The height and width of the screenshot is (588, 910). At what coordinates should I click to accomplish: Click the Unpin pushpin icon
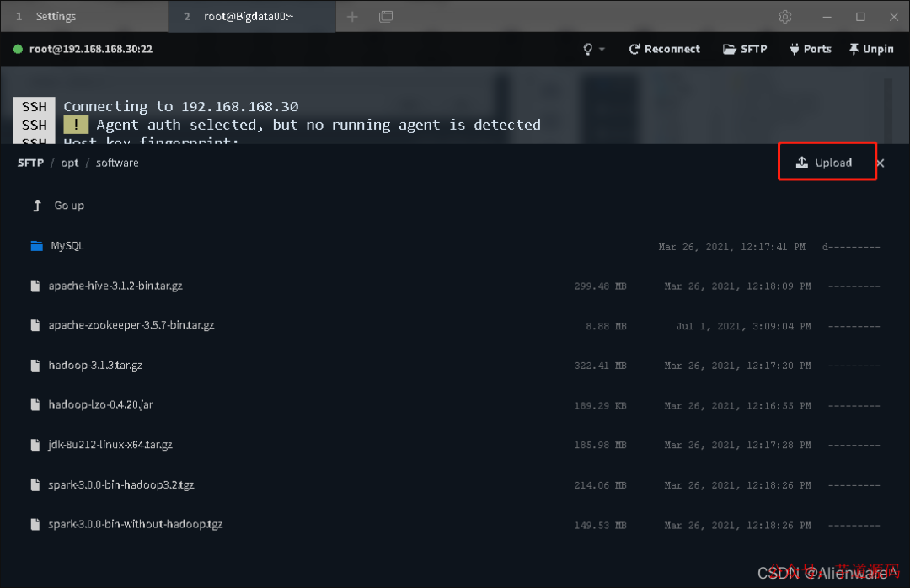(x=854, y=50)
